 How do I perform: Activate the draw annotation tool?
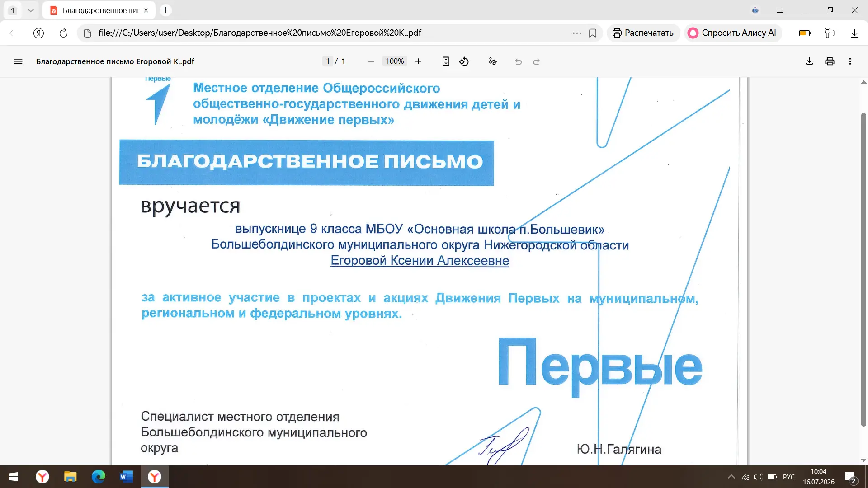pos(493,61)
